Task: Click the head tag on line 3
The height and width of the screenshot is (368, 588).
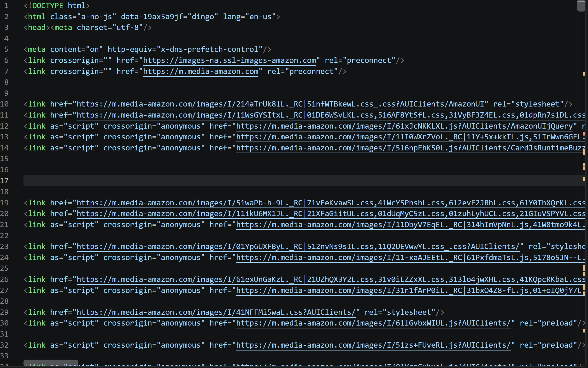Action: 37,28
